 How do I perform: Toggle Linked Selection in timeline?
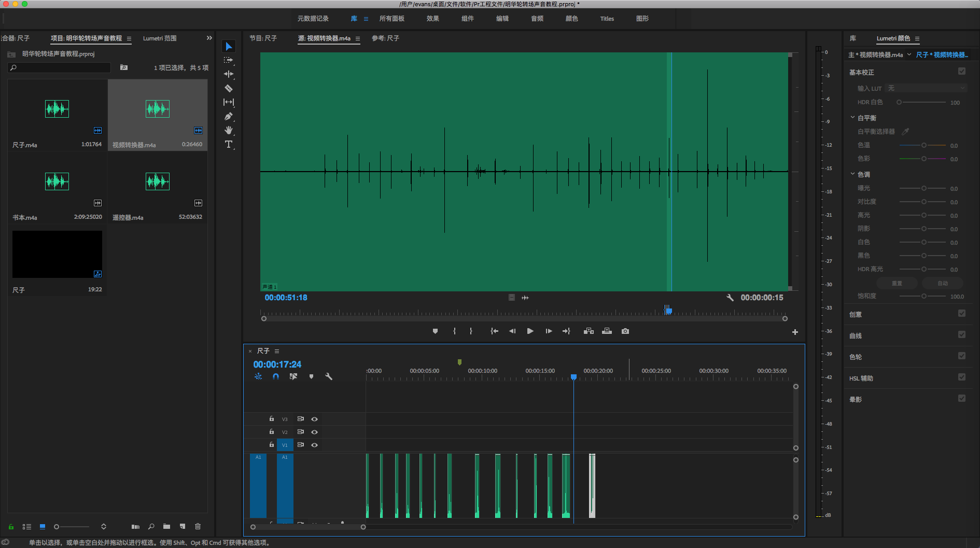click(293, 377)
